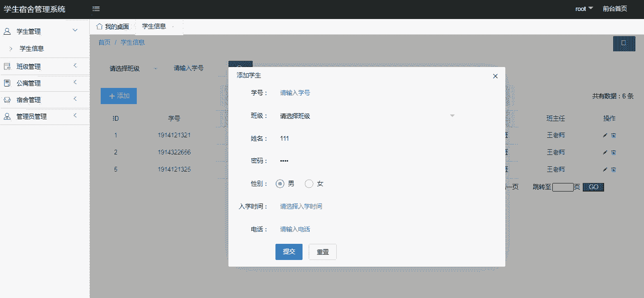Select the 女 gender radio button
The image size is (644, 298).
pyautogui.click(x=309, y=184)
